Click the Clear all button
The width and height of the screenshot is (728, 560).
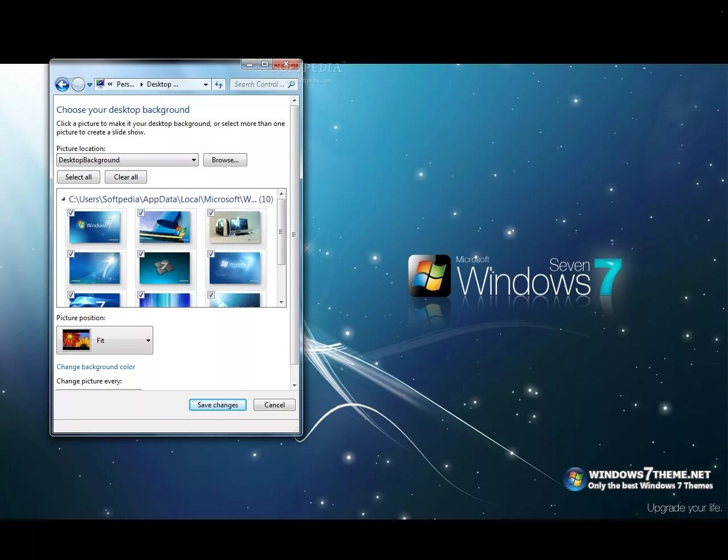pos(126,177)
